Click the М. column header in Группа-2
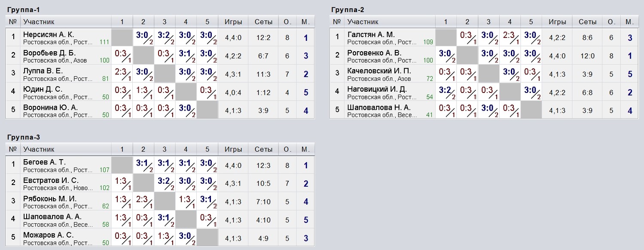The image size is (644, 250). coord(629,22)
